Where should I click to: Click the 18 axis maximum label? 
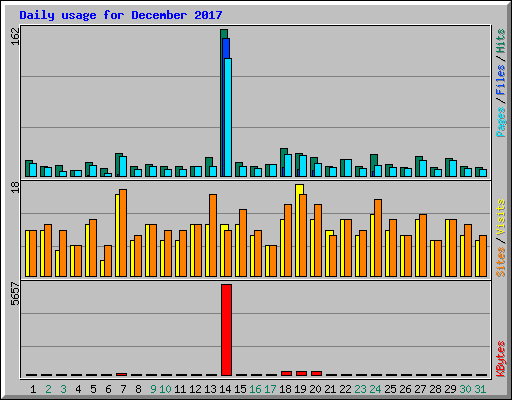(x=15, y=187)
